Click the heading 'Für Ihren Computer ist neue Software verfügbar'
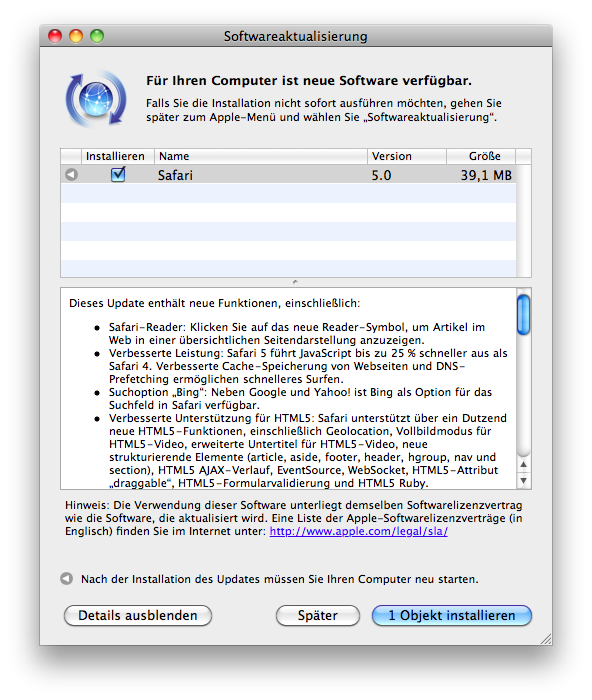 click(x=309, y=81)
